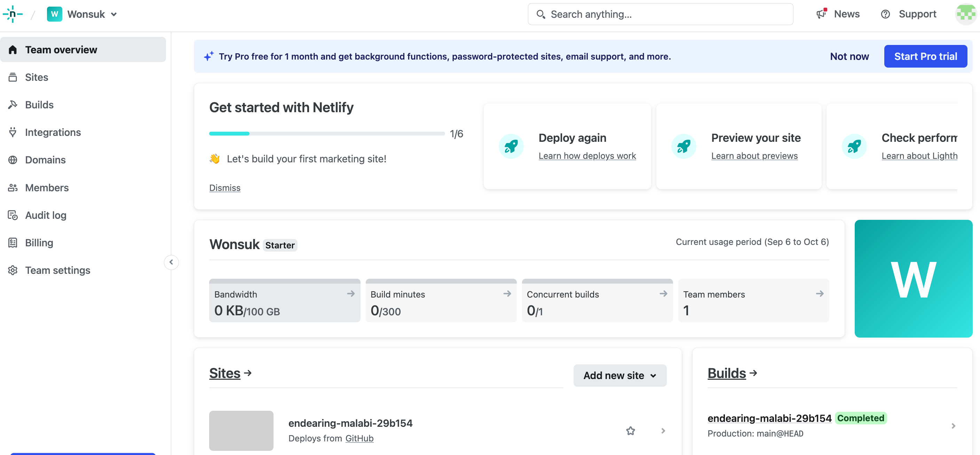Open the user avatar in top-right
The height and width of the screenshot is (455, 980).
[x=966, y=14]
